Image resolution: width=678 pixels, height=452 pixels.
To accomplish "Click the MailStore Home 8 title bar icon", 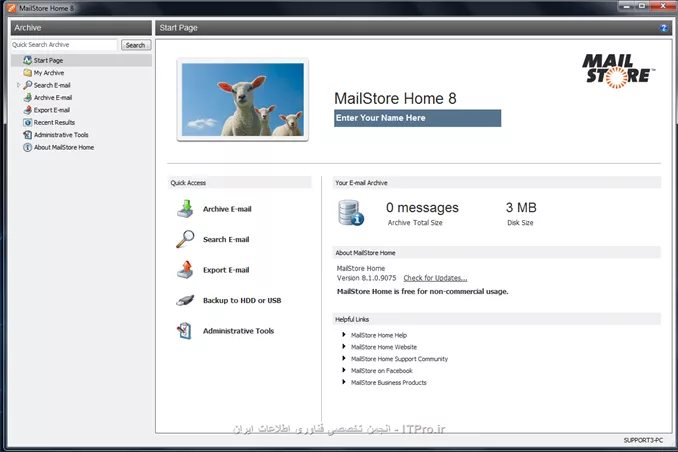I will [x=12, y=8].
